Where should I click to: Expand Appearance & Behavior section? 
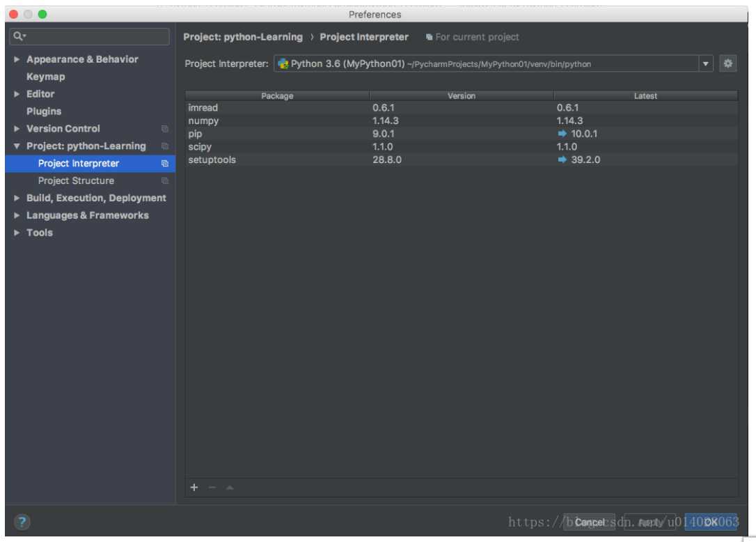point(17,59)
